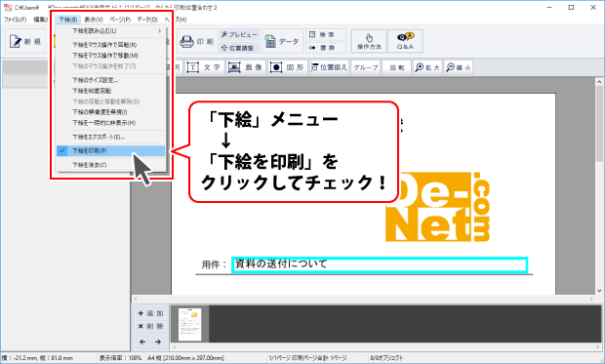
Task: Click thumbnail strip scrollbar right arrow
Action: pyautogui.click(x=598, y=347)
